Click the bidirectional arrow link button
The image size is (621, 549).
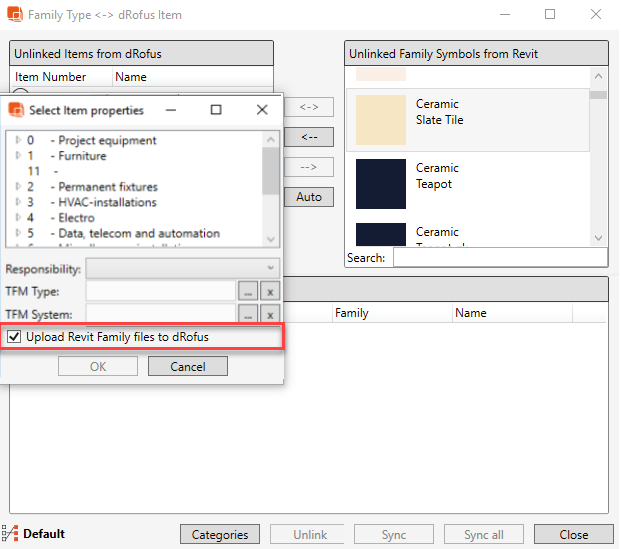coord(309,106)
